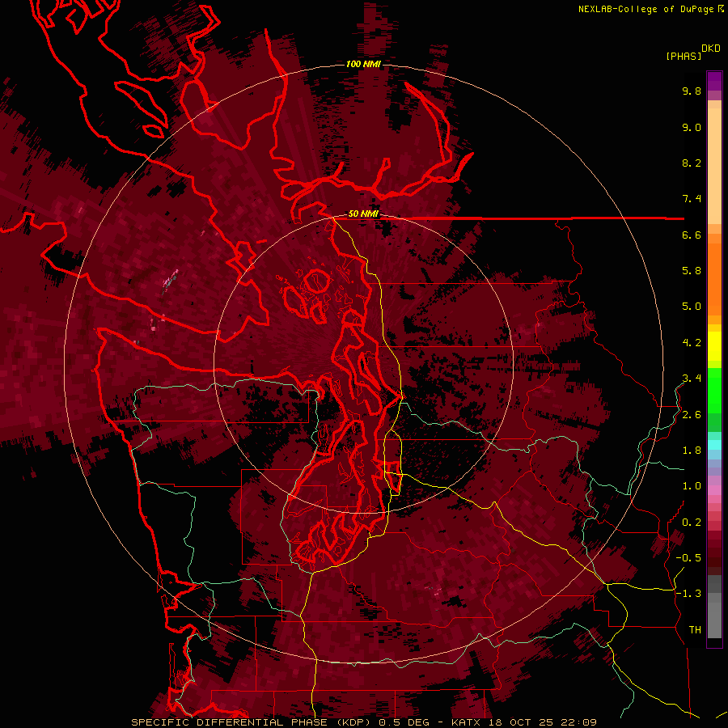
Task: Click the 6.6 legend value
Action: [x=692, y=235]
